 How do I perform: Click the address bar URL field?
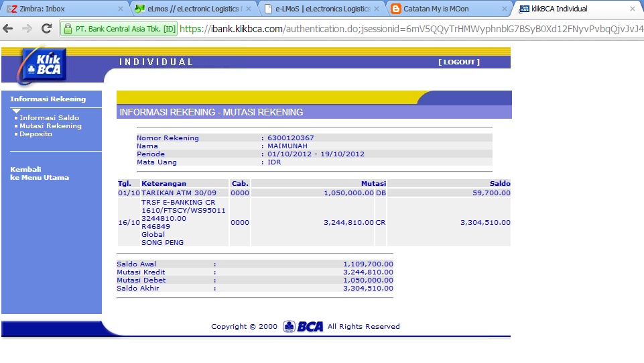click(x=411, y=29)
